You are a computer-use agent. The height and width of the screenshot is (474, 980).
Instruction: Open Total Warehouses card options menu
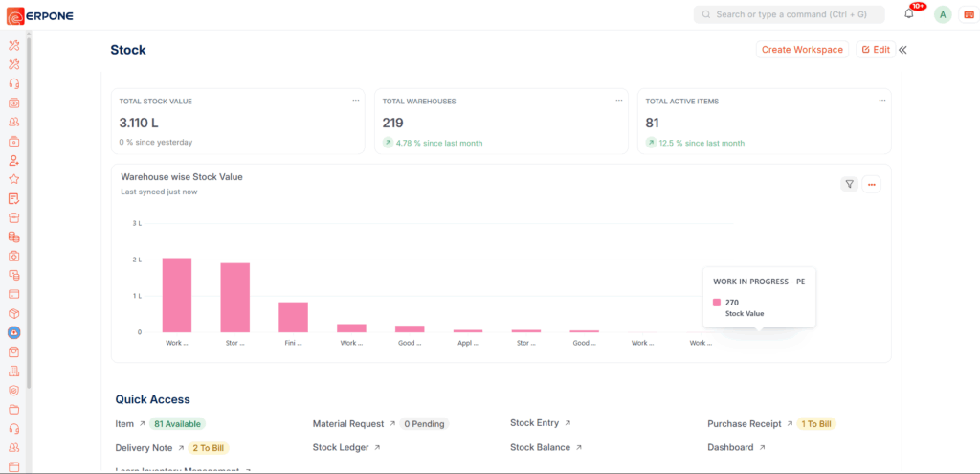tap(618, 100)
